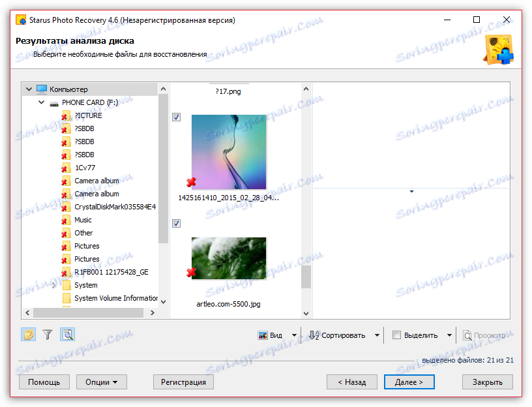Collapse the PHONE CARD (F:) node
Viewport: 532px width, 407px height.
41,102
